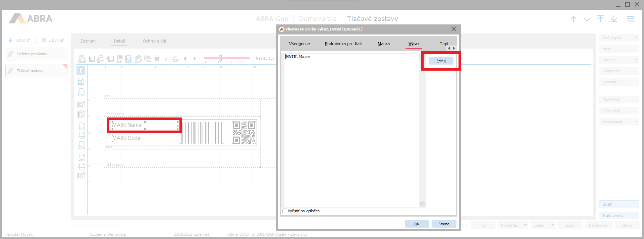Select the arrow pointer tool in designer sidebar

click(81, 70)
